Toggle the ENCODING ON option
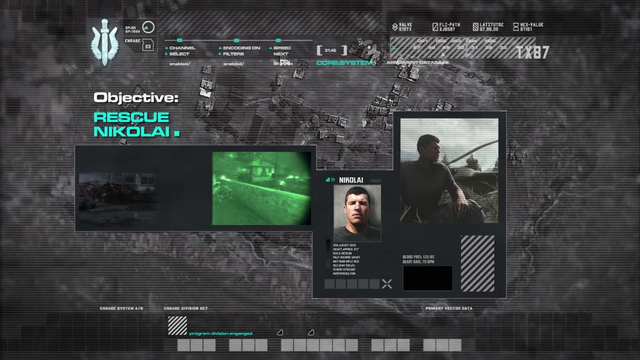The image size is (640, 360). point(241,48)
